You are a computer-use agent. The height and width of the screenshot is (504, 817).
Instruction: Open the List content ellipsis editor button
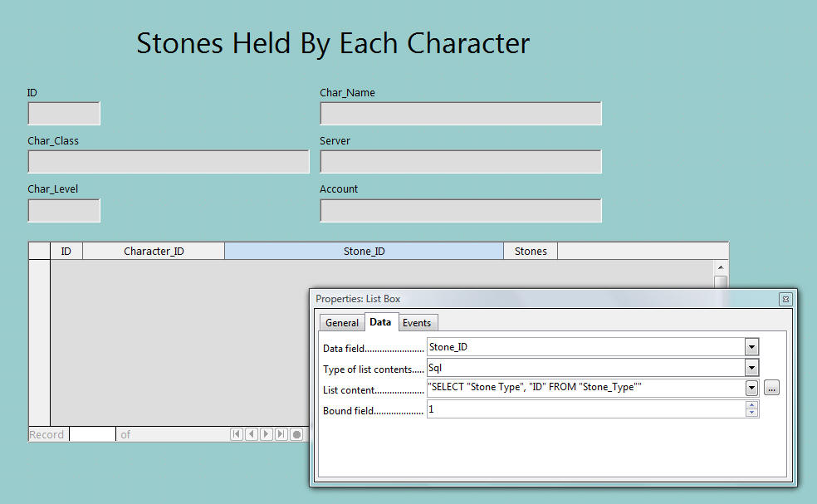tap(771, 388)
